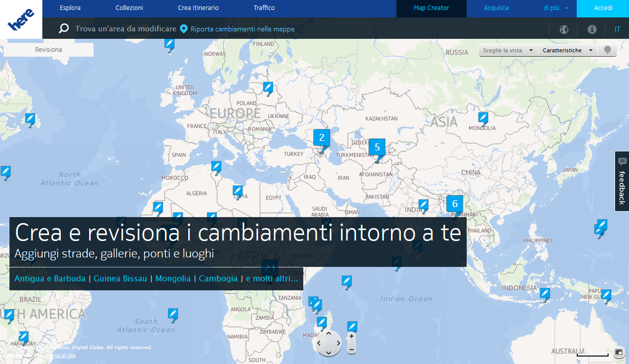Click the e molti altri link
629x364 pixels.
[272, 279]
